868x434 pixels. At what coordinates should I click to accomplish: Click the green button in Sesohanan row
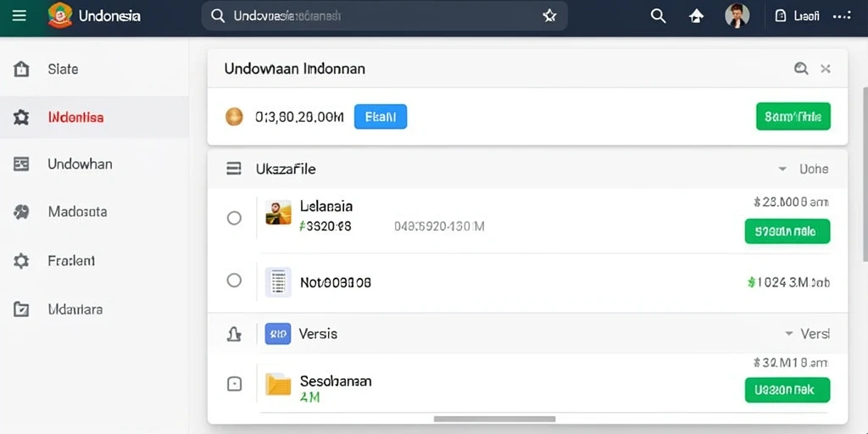click(x=787, y=390)
